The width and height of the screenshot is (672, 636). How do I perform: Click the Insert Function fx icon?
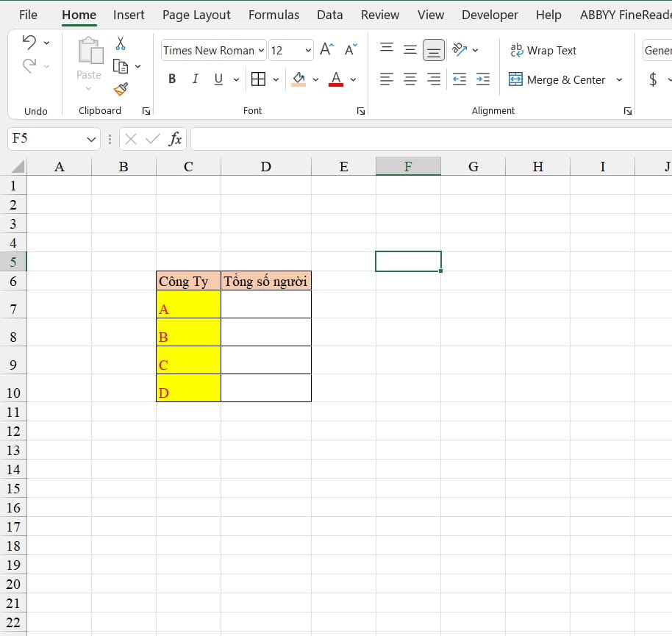(x=176, y=139)
